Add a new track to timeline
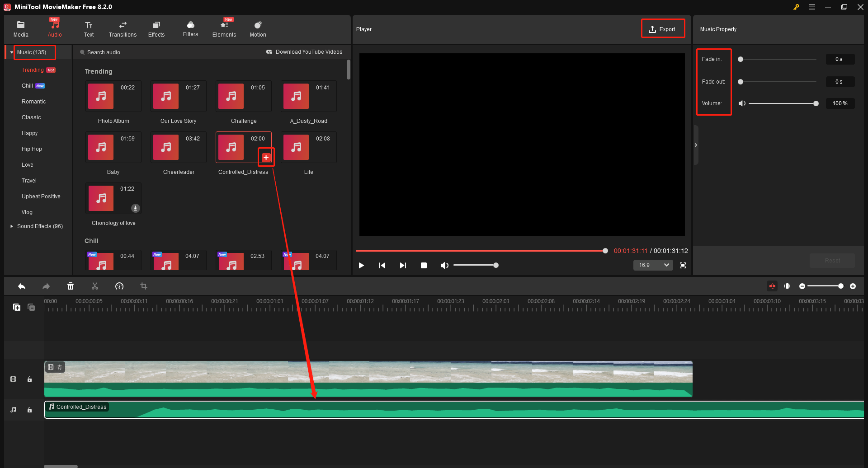868x468 pixels. coord(17,307)
